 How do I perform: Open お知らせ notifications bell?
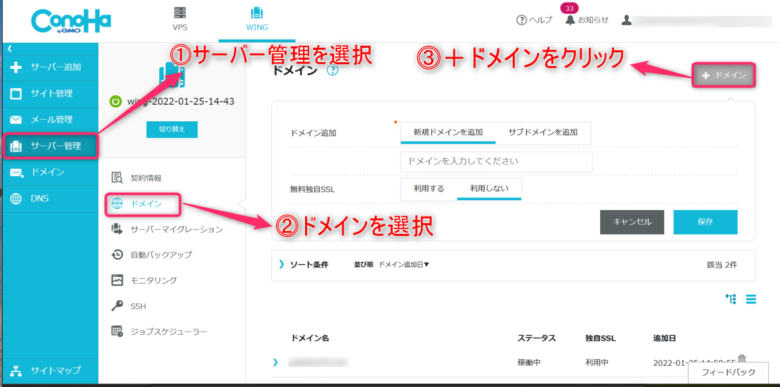coord(586,20)
